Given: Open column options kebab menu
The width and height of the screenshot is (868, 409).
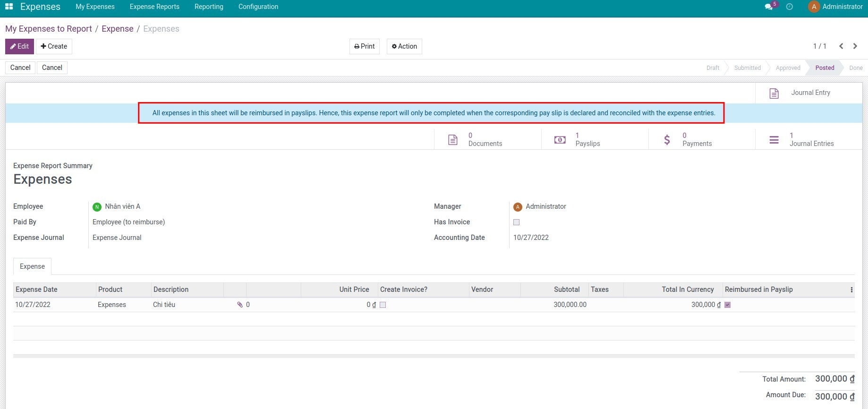Looking at the screenshot, I should point(851,290).
